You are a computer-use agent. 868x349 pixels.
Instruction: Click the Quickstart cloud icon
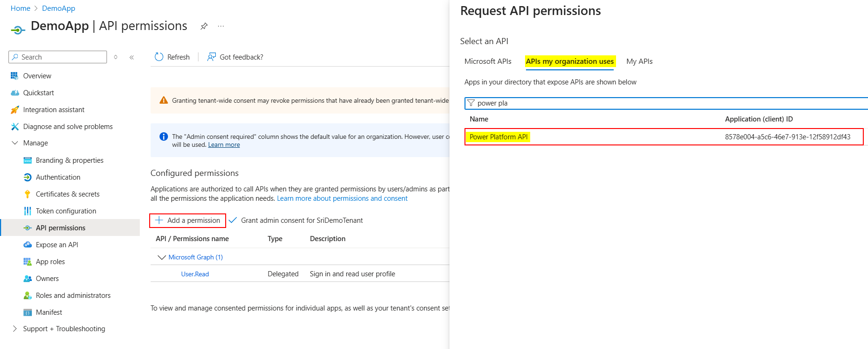coord(15,93)
